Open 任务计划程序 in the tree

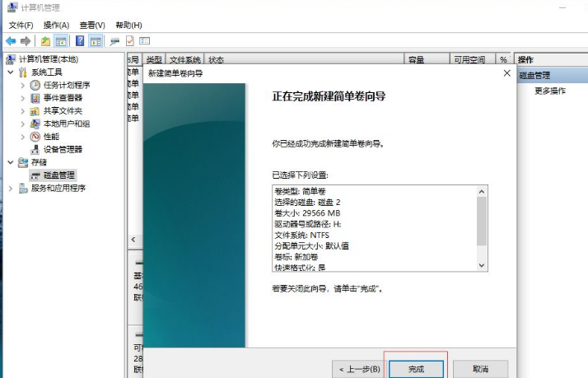[66, 85]
